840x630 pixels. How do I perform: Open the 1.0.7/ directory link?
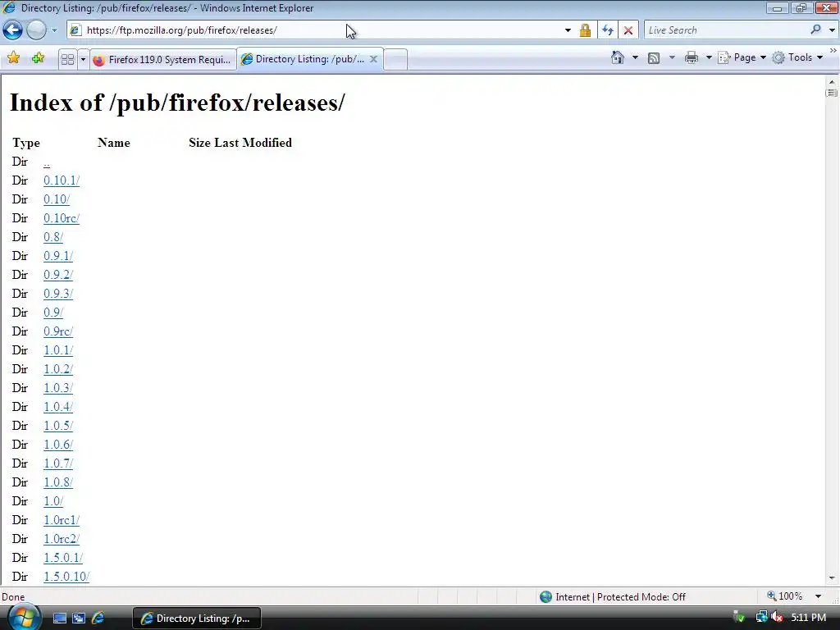point(58,463)
